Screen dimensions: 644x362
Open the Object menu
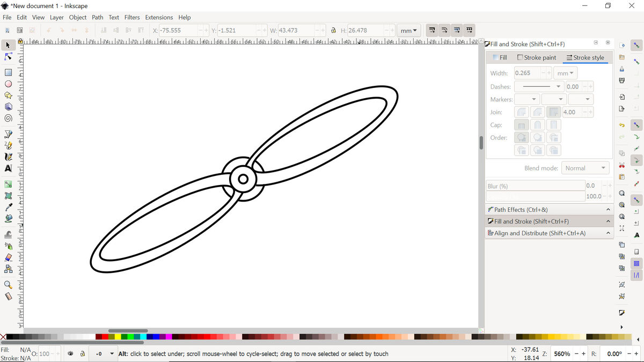point(78,17)
